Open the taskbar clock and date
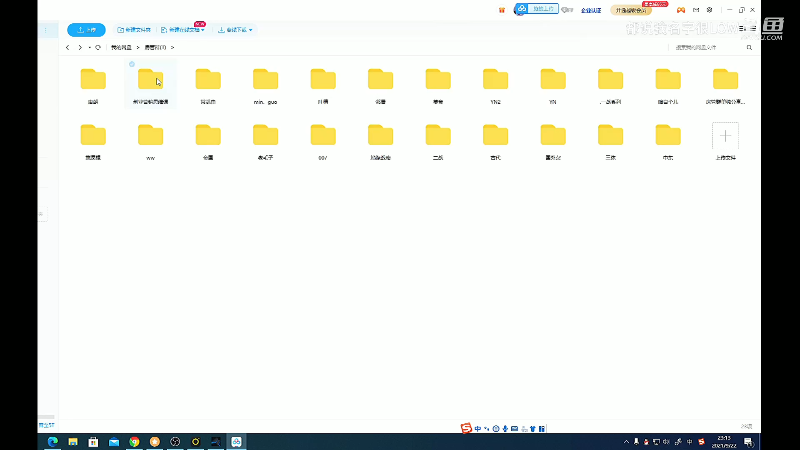The image size is (800, 450). pos(723,442)
